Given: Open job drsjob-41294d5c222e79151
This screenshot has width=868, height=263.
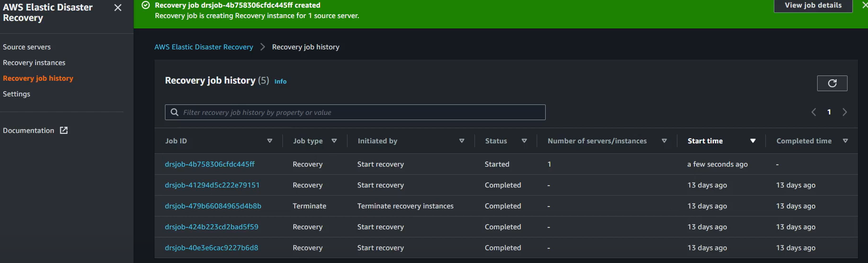Looking at the screenshot, I should pyautogui.click(x=212, y=185).
